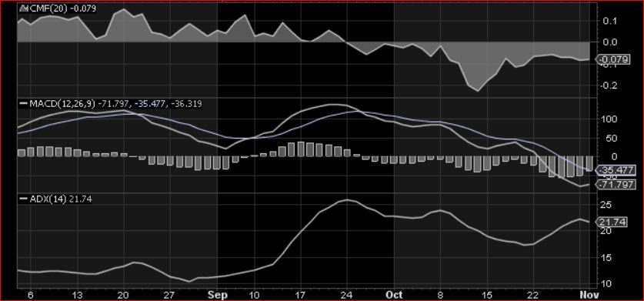Select the Sep marker on date axis
Screen dimensions: 644x301
[x=217, y=295]
